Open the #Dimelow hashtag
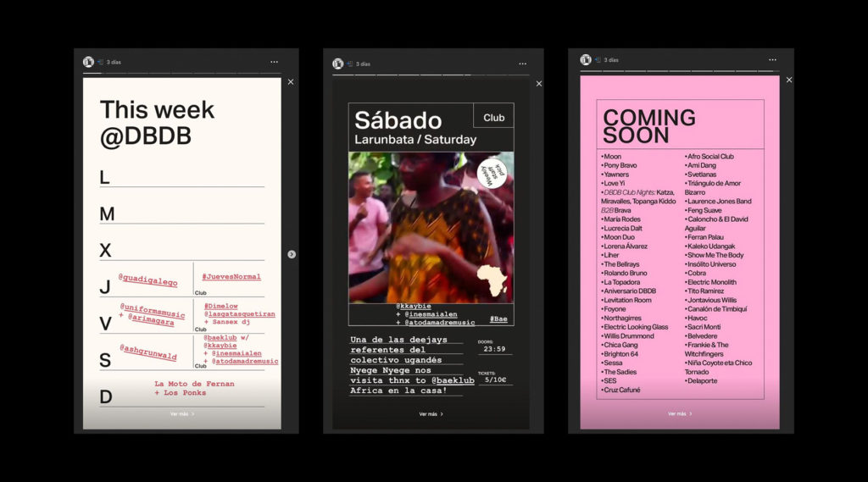Image resolution: width=868 pixels, height=482 pixels. [221, 306]
